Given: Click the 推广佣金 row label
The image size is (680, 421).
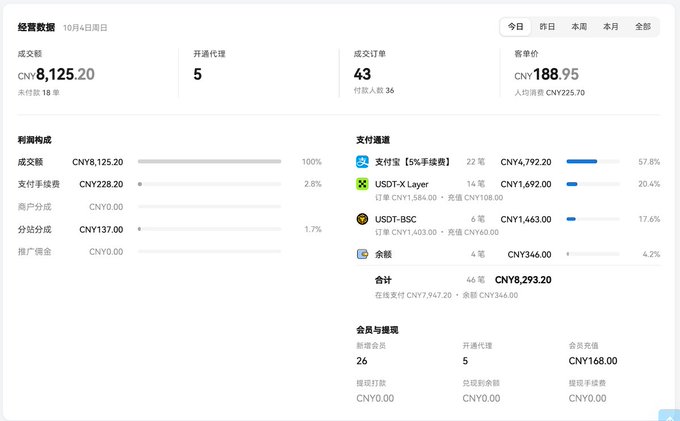Looking at the screenshot, I should (x=35, y=251).
